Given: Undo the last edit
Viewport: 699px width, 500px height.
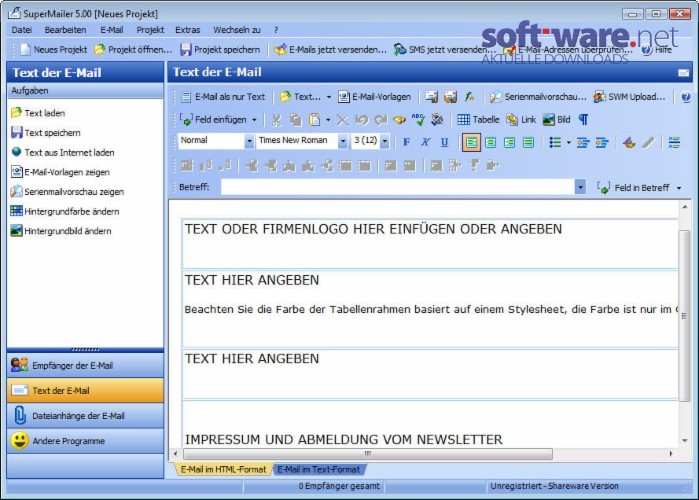Looking at the screenshot, I should pyautogui.click(x=362, y=120).
